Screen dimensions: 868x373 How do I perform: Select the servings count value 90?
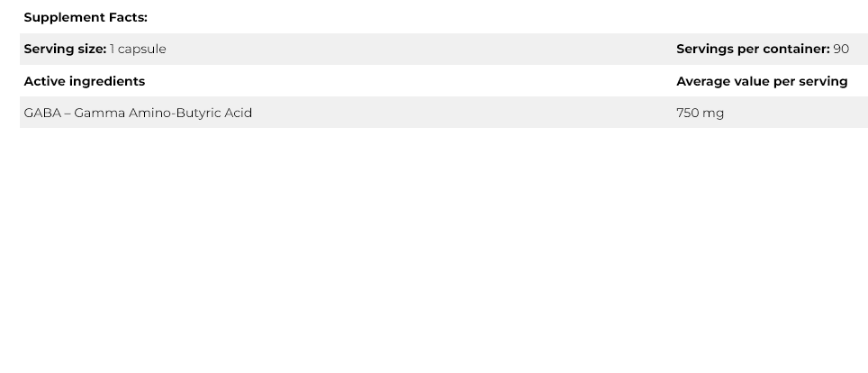point(841,49)
